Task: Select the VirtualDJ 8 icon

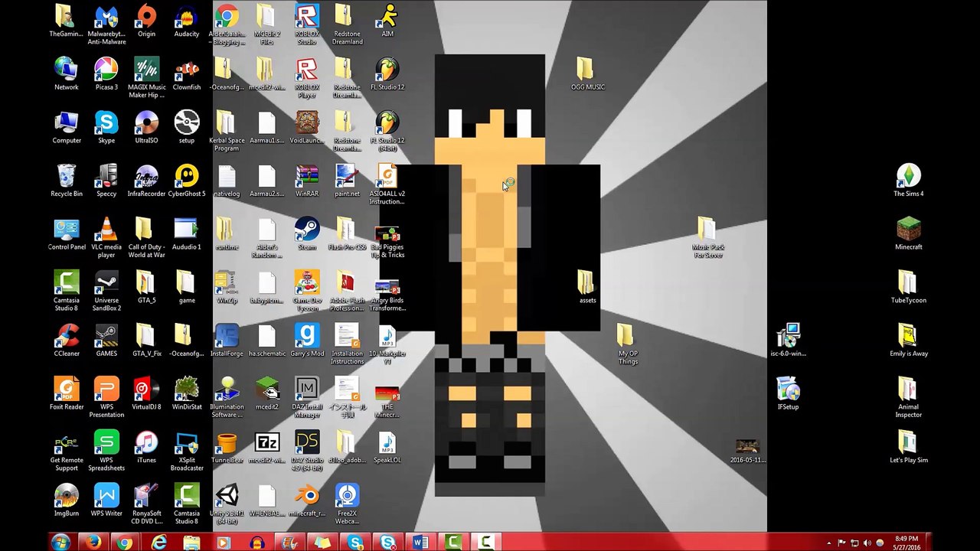Action: pos(146,394)
